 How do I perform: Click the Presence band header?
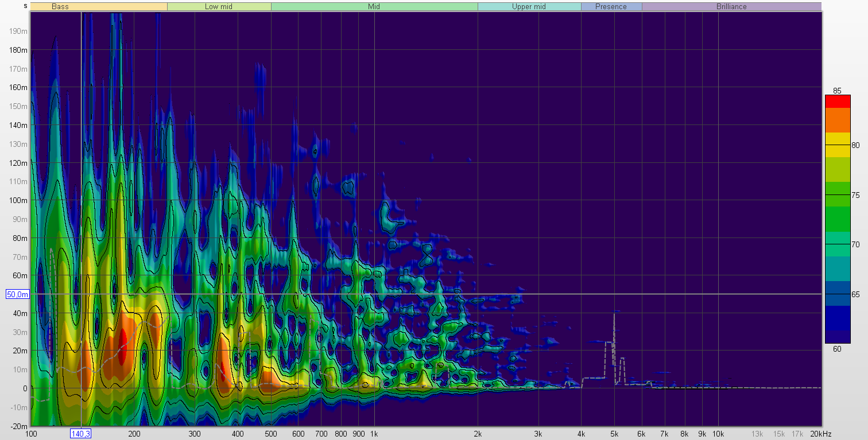[x=611, y=6]
